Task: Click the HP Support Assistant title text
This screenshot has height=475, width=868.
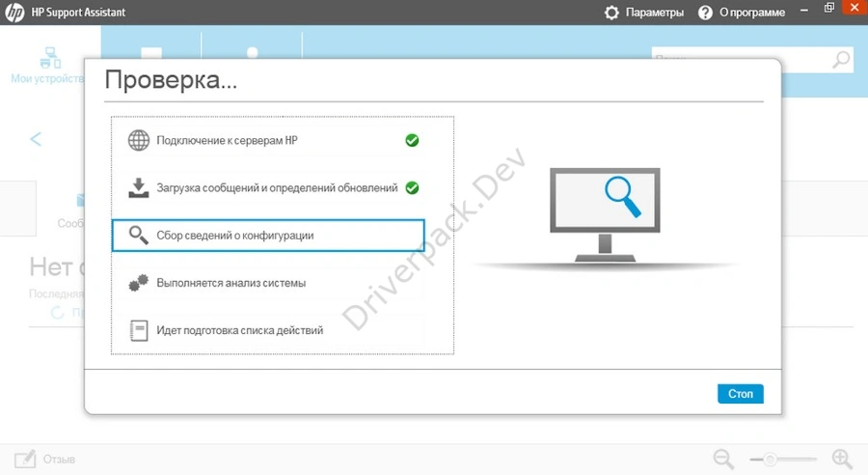Action: coord(78,13)
